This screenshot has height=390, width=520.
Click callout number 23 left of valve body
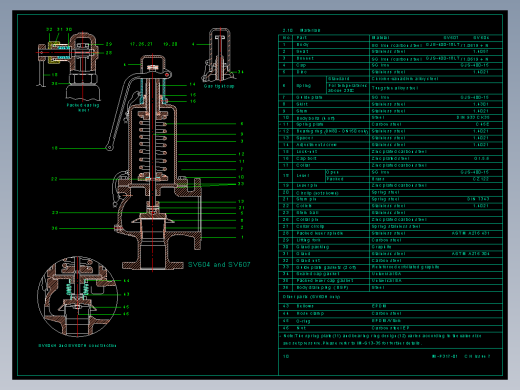(55, 212)
